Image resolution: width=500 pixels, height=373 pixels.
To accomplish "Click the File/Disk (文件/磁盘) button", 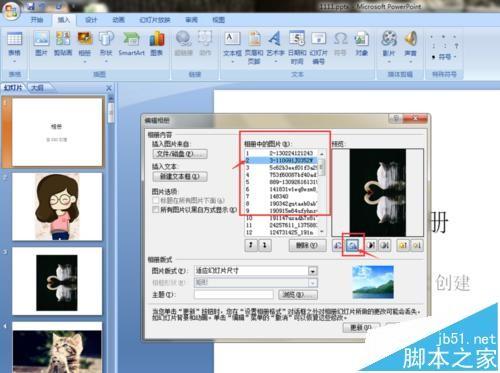I will [180, 154].
